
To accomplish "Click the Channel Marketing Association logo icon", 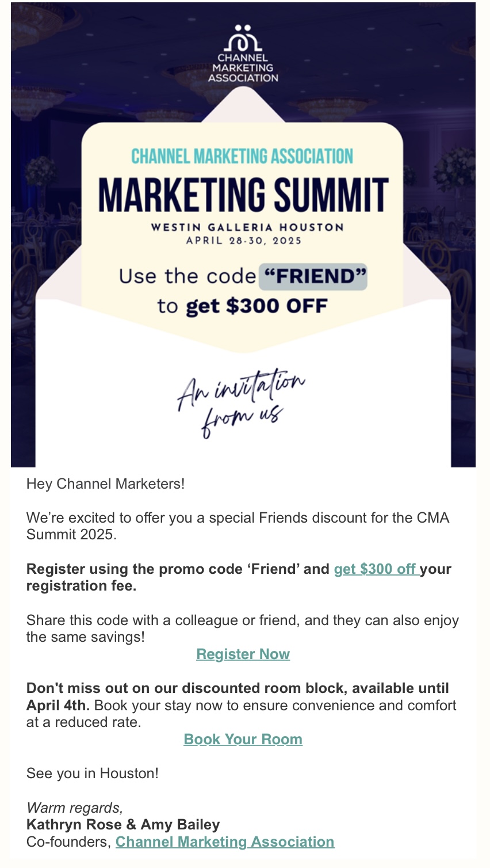I will point(243,38).
